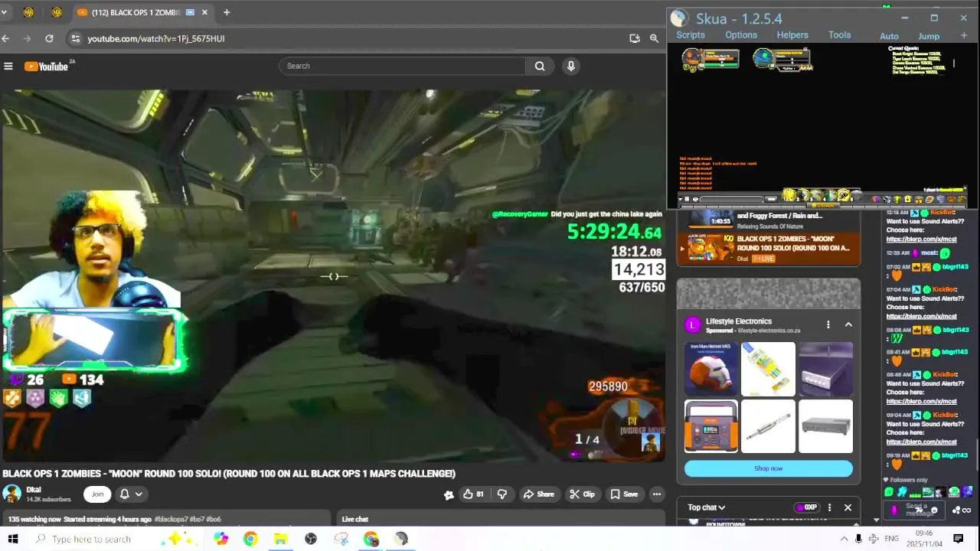Open the notification center icon
Screen dimensions: 980x551
click(x=958, y=539)
